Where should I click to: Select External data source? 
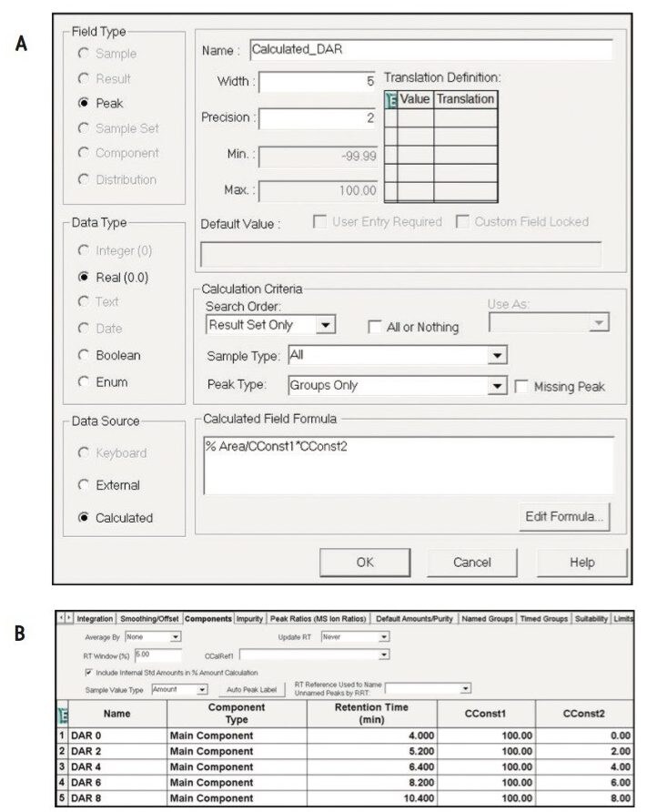pyautogui.click(x=84, y=485)
